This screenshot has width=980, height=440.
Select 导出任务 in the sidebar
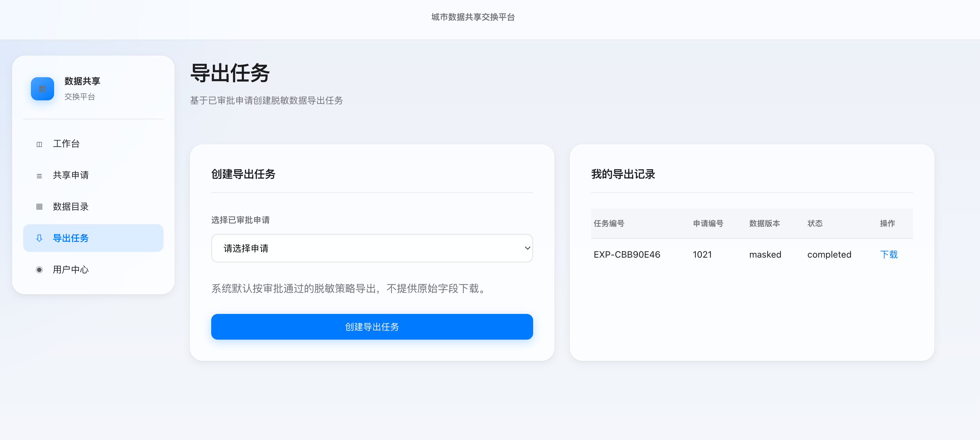pos(93,238)
